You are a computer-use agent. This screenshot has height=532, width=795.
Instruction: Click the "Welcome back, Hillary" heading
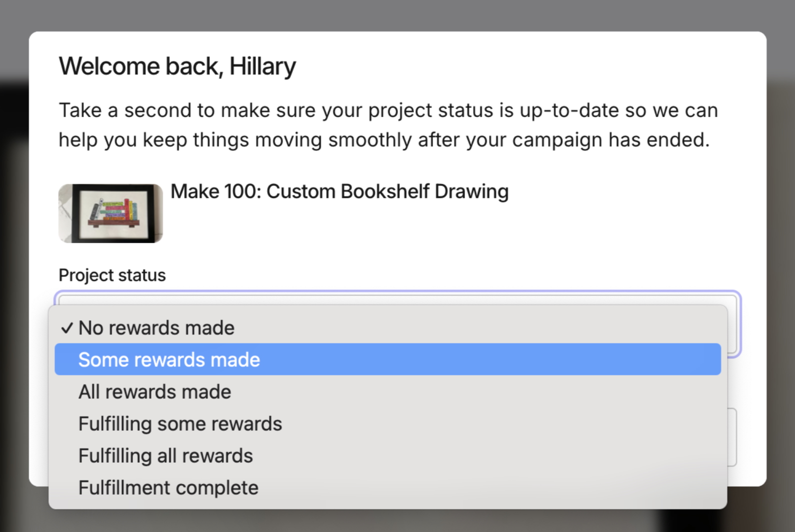177,66
